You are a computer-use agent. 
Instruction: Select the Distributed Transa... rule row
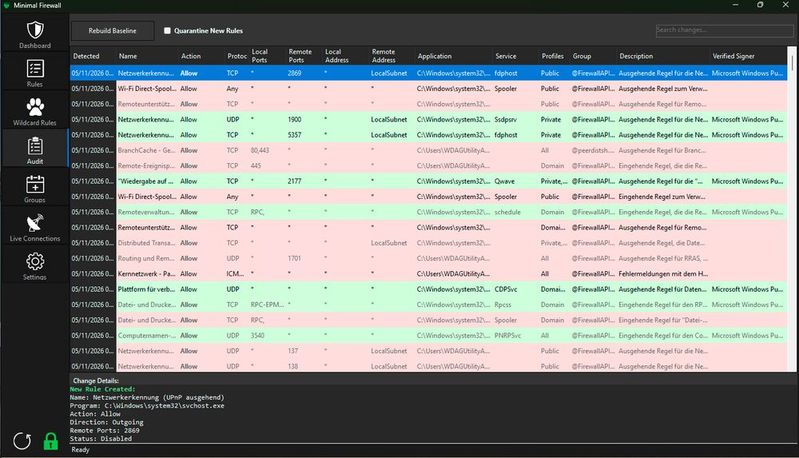coord(429,243)
